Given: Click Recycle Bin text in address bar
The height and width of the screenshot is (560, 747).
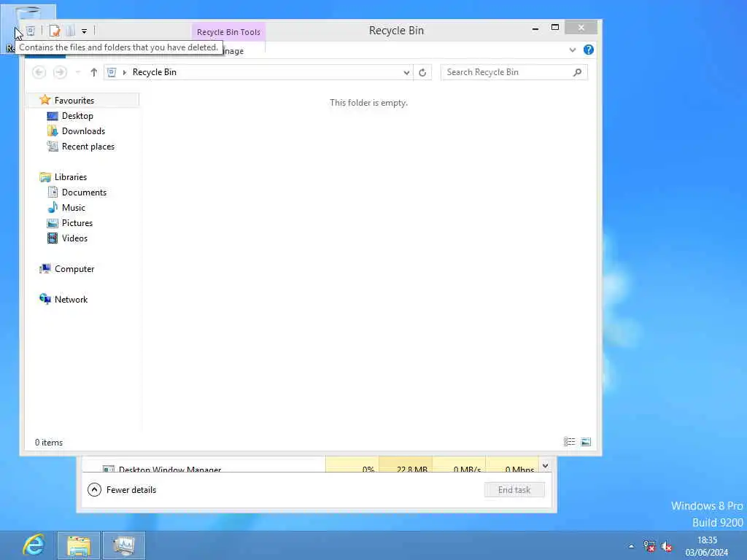Looking at the screenshot, I should (x=155, y=72).
